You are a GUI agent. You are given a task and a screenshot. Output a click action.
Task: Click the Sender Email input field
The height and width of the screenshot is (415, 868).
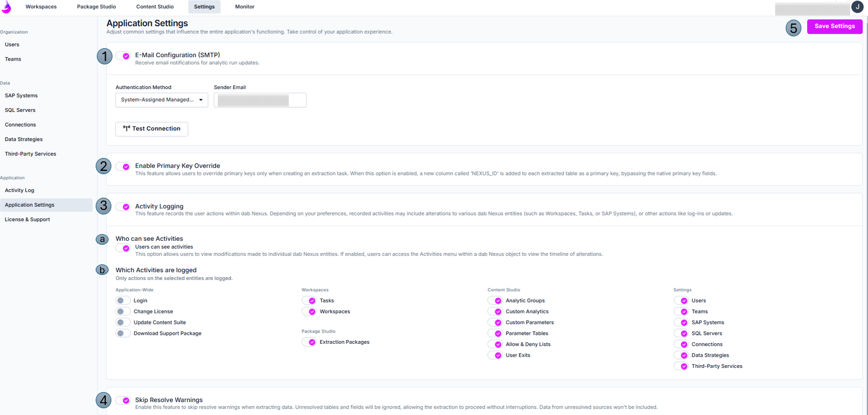tap(260, 100)
